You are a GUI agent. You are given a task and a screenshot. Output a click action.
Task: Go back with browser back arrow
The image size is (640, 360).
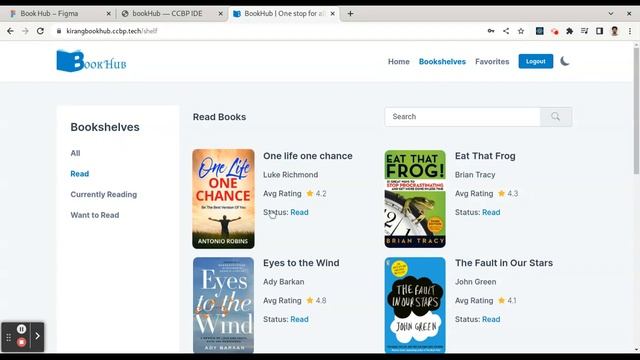tap(10, 31)
